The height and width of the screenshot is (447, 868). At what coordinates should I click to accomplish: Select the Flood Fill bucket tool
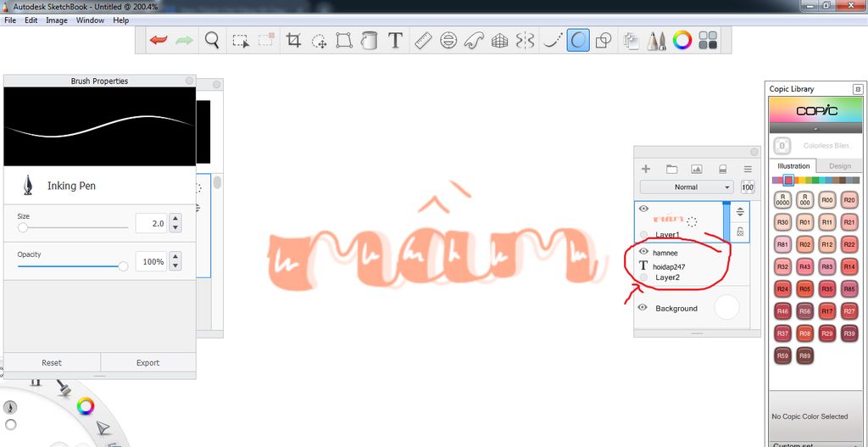tap(369, 41)
